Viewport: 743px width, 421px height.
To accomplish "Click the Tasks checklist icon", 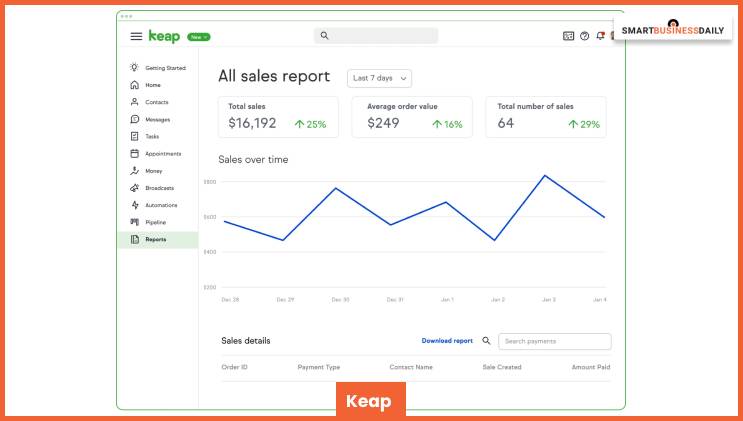I will coord(135,137).
